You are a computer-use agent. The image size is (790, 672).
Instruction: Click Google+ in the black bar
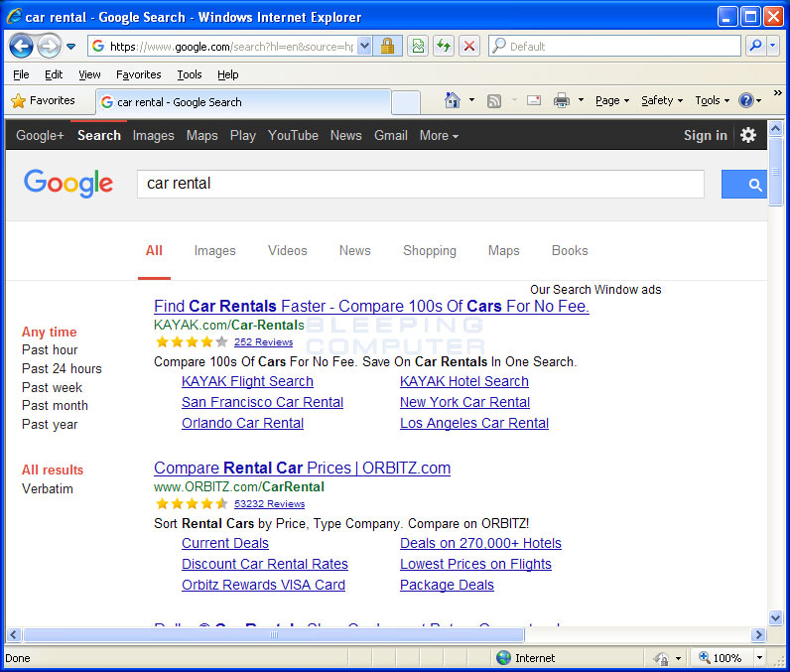[x=40, y=136]
